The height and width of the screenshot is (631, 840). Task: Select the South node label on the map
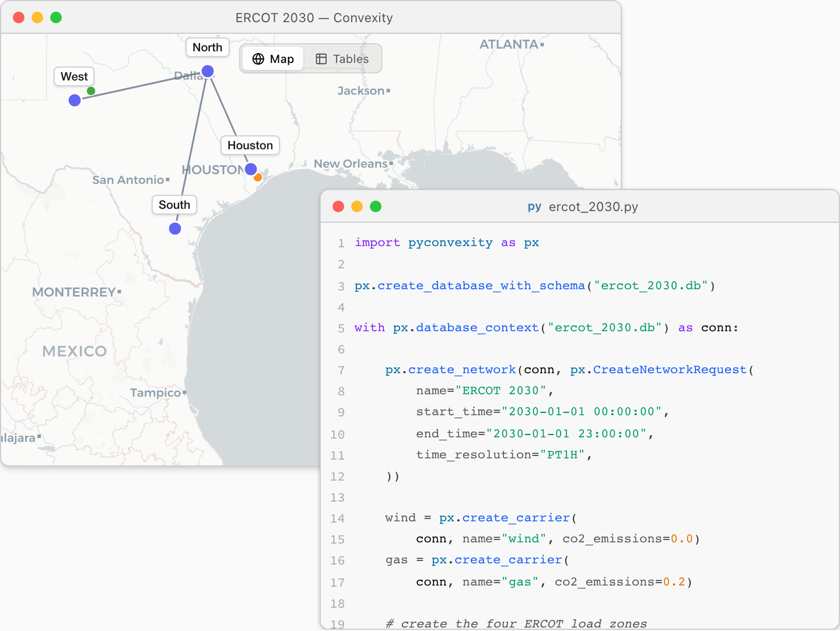pyautogui.click(x=174, y=205)
